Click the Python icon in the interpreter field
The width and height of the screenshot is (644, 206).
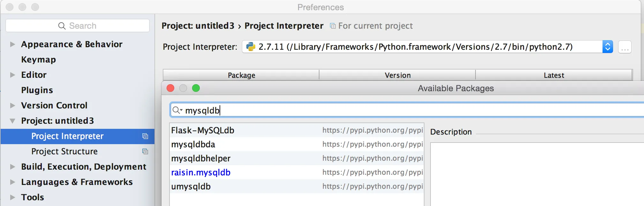[251, 47]
